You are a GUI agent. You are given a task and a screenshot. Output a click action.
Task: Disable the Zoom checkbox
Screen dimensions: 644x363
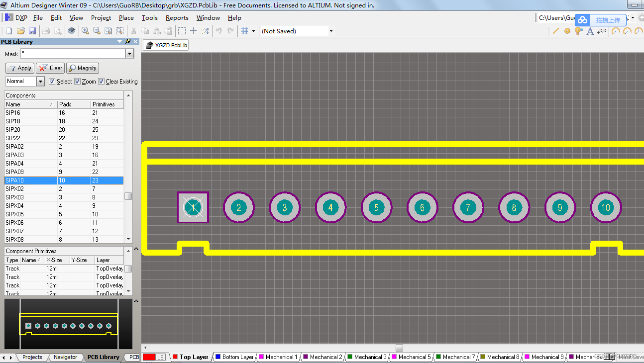click(77, 81)
